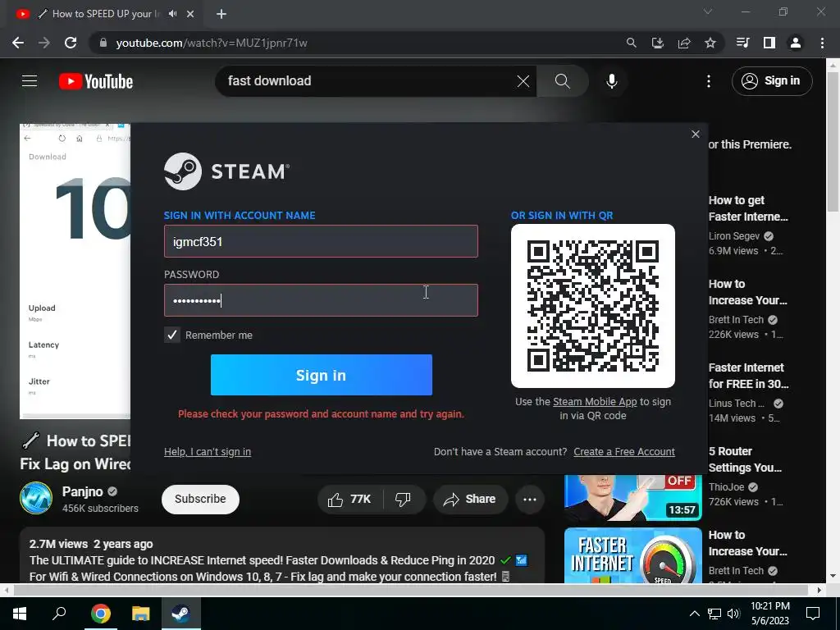The width and height of the screenshot is (840, 630).
Task: Dislike the video
Action: tap(404, 500)
